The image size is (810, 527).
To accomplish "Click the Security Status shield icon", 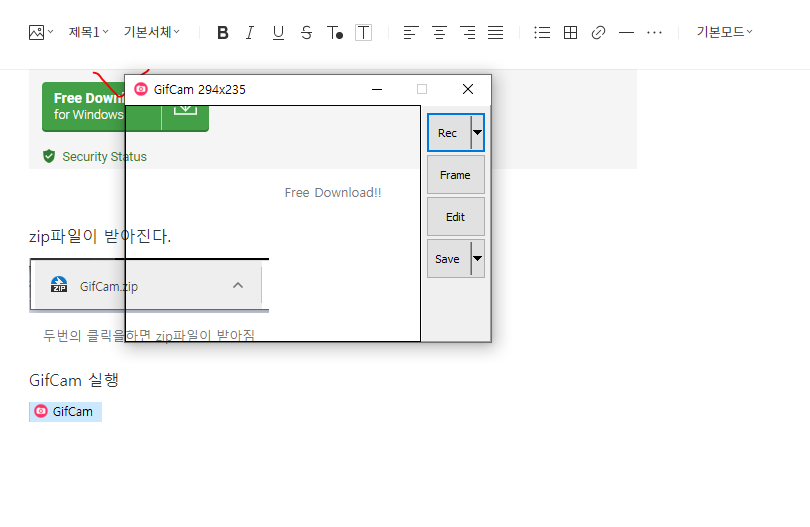I will [49, 156].
